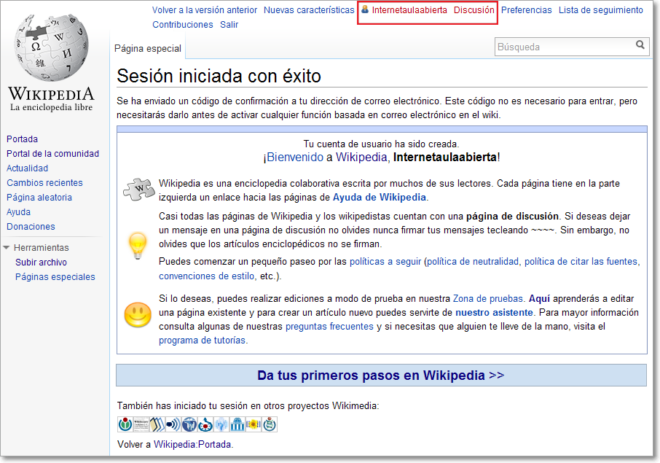Open Volver a la versión anterior

click(205, 10)
